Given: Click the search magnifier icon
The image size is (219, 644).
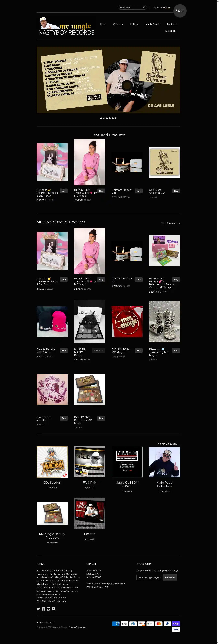Looking at the screenshot, I should click(x=144, y=7).
